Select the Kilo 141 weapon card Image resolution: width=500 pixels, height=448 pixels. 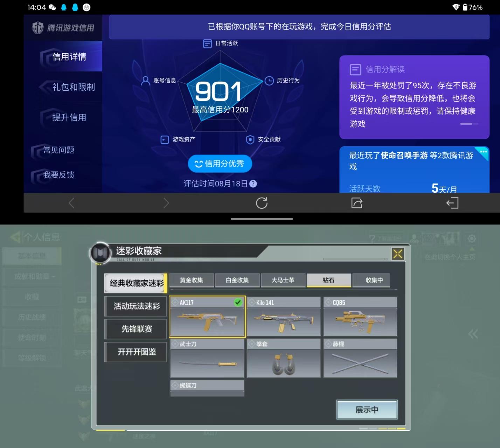(284, 317)
